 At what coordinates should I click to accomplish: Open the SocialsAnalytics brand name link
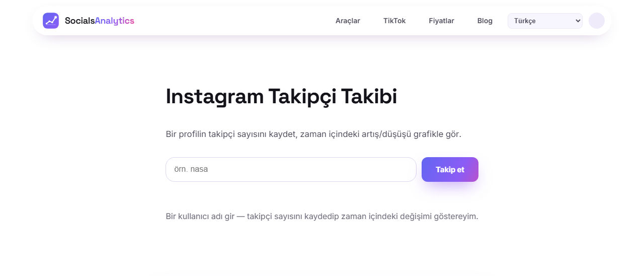pyautogui.click(x=100, y=21)
